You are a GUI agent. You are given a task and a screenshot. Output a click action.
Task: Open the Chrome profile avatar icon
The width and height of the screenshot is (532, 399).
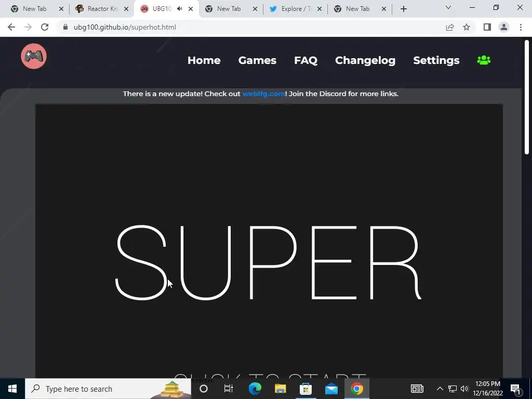click(x=504, y=27)
